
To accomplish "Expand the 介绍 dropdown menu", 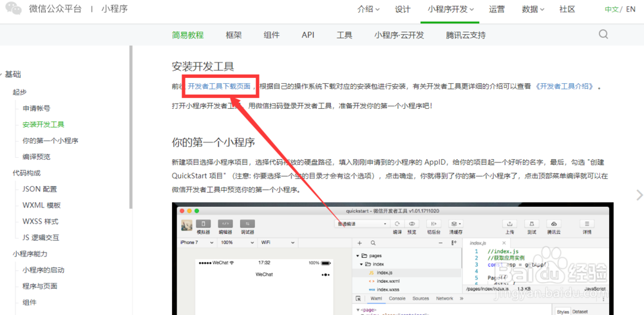I will tap(368, 10).
